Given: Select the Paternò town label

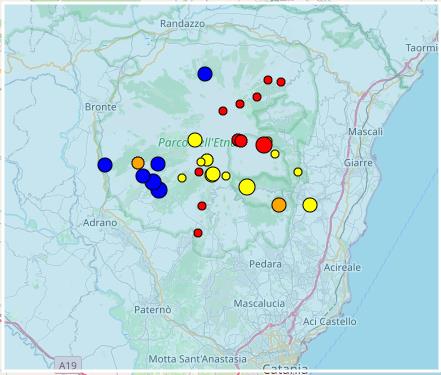Looking at the screenshot, I should (153, 310).
